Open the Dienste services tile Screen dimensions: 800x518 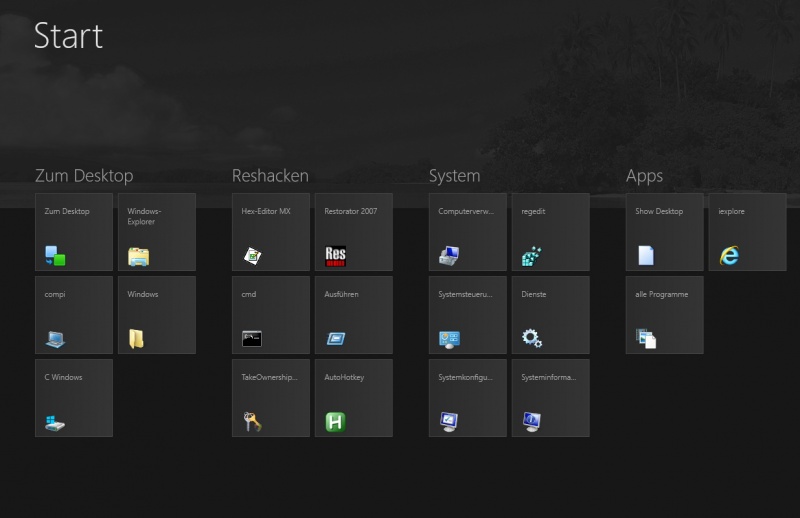(x=551, y=315)
